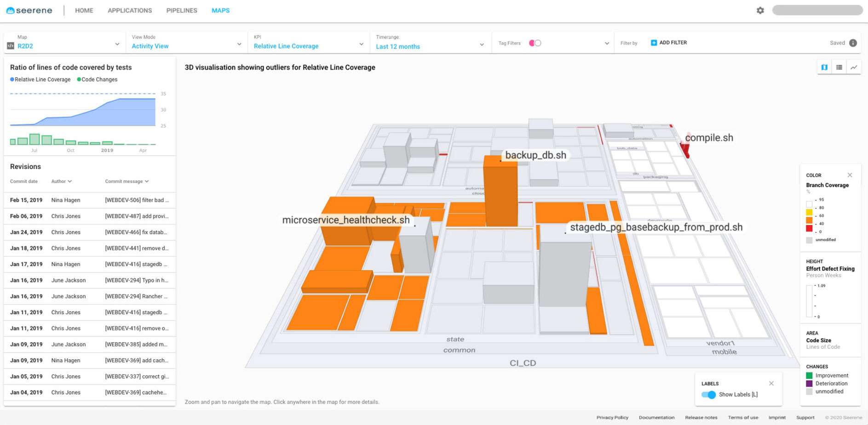
Task: Select the [WEBDEV-369] add cach... commit row
Action: pos(90,361)
